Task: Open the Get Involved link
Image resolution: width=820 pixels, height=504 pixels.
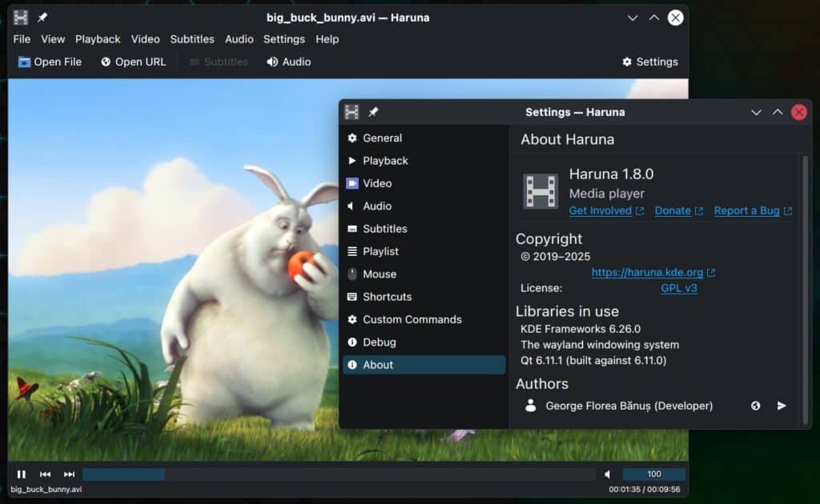Action: click(606, 210)
